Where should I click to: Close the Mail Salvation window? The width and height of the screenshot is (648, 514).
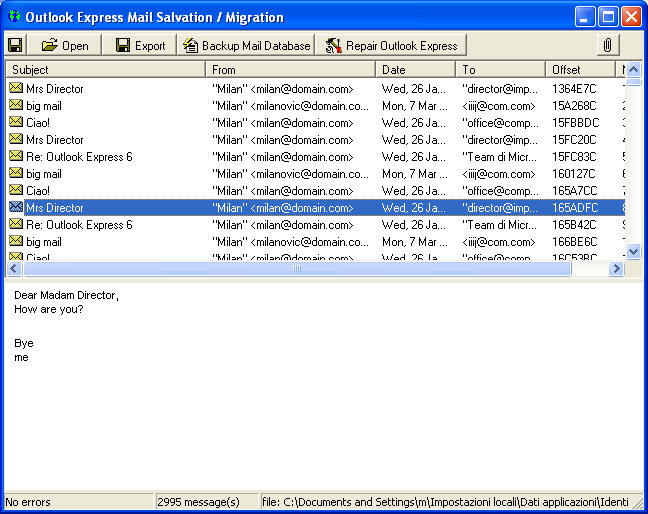[x=632, y=17]
